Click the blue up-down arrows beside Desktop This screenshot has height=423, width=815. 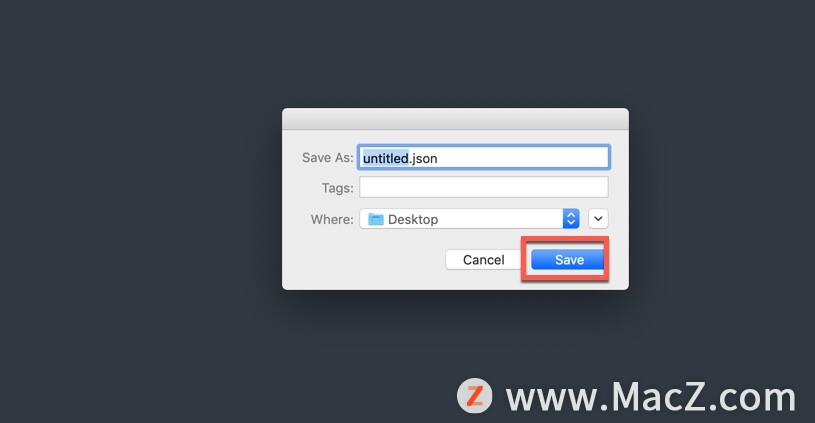571,219
